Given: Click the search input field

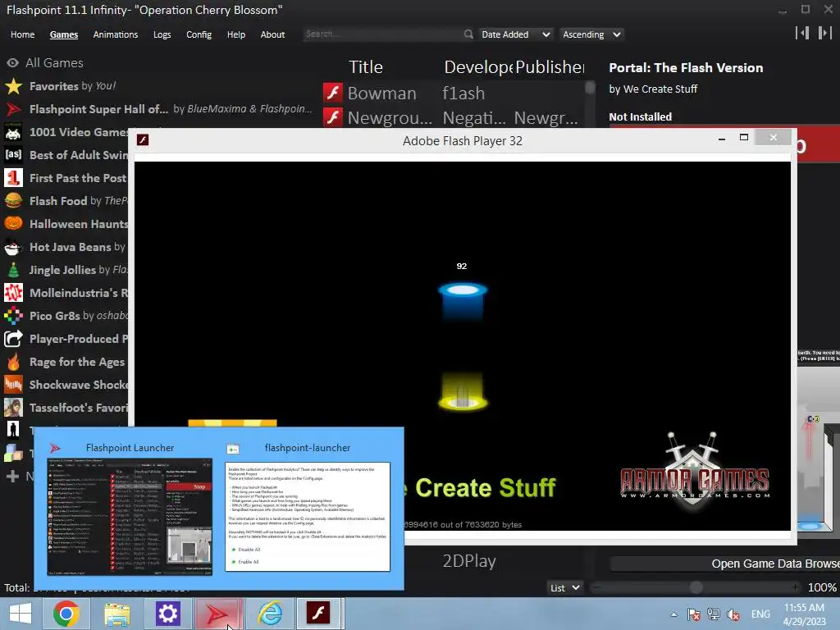Looking at the screenshot, I should (382, 34).
